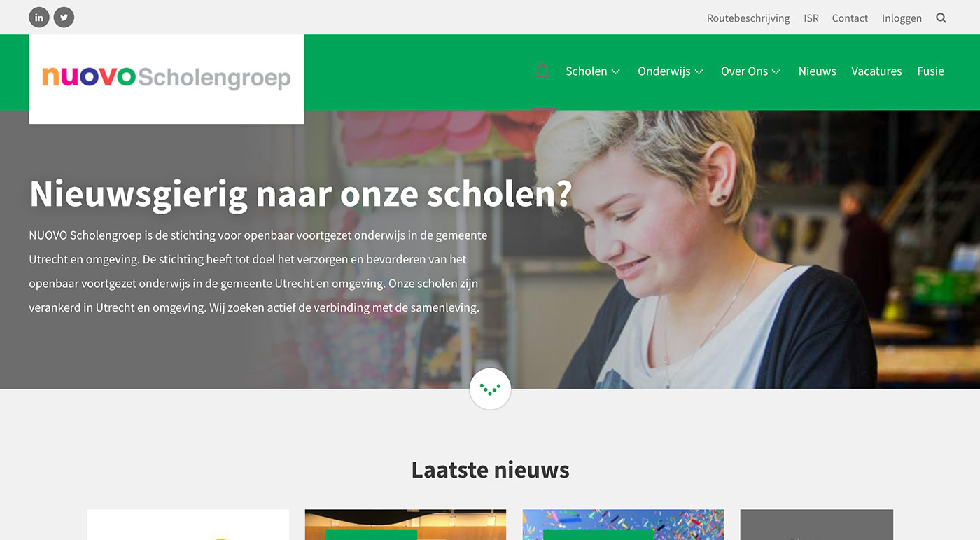The height and width of the screenshot is (540, 980).
Task: Open the Fusie menu item
Action: (930, 71)
